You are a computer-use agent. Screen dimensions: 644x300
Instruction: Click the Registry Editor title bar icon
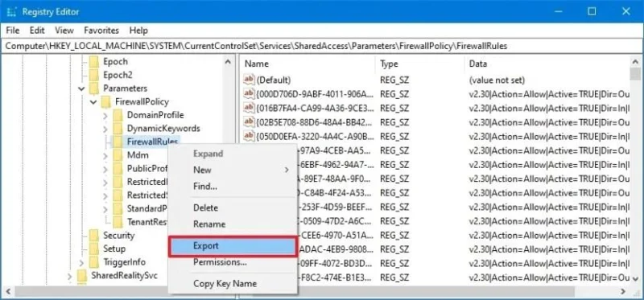pos(12,11)
